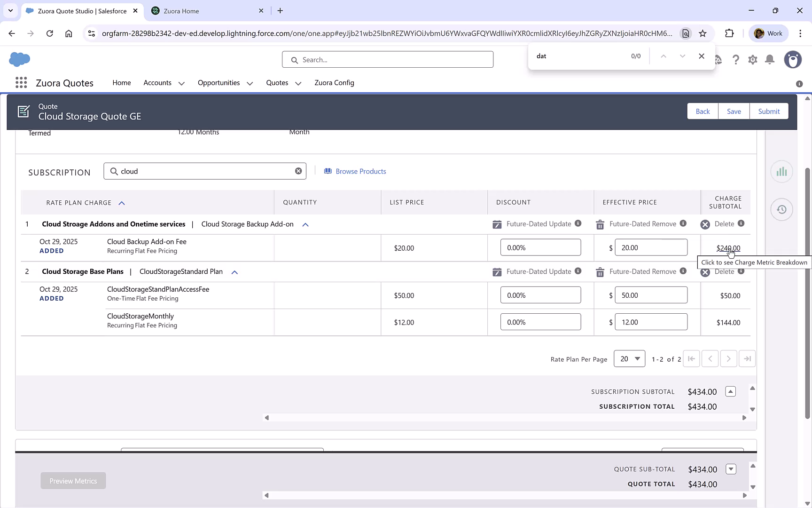Open the App Launcher grid icon
812x508 pixels.
pos(21,83)
